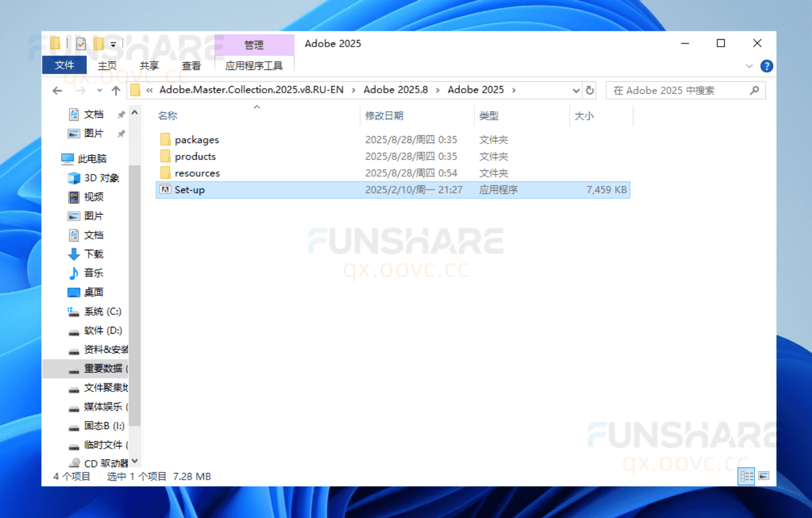Navigate up one level with the up arrow
The height and width of the screenshot is (518, 812).
tap(116, 90)
